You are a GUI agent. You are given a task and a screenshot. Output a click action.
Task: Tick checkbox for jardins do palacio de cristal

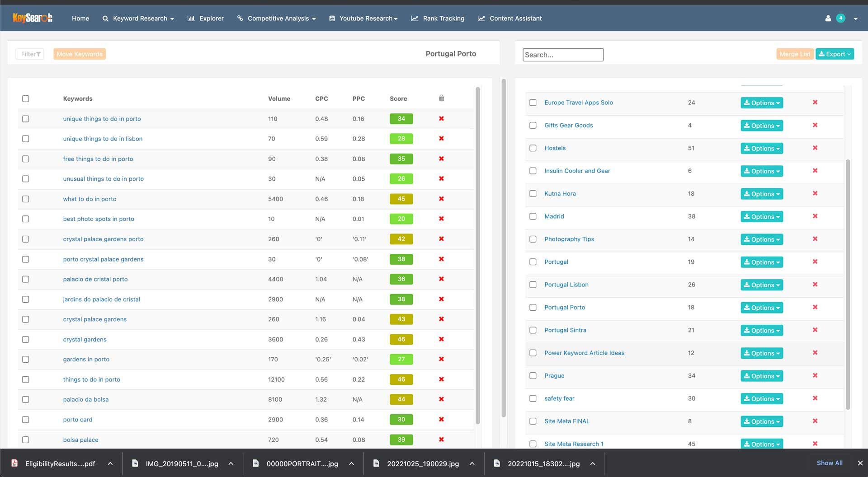(x=26, y=299)
